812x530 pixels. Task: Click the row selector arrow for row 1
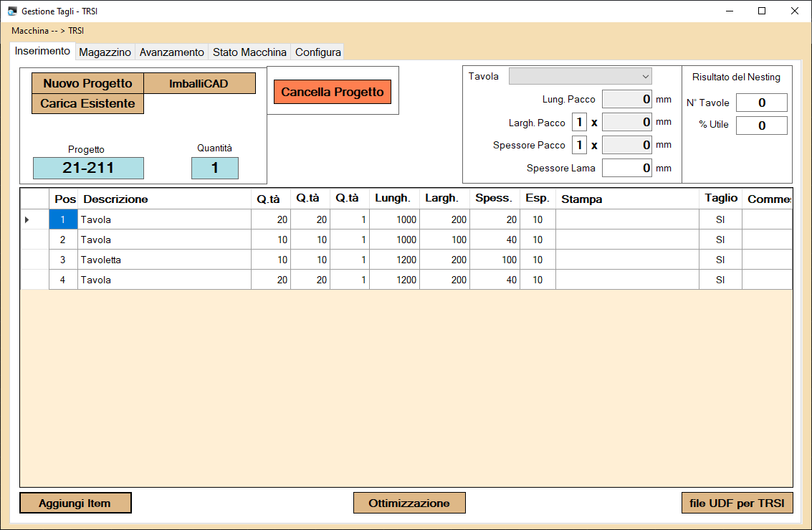[x=27, y=219]
